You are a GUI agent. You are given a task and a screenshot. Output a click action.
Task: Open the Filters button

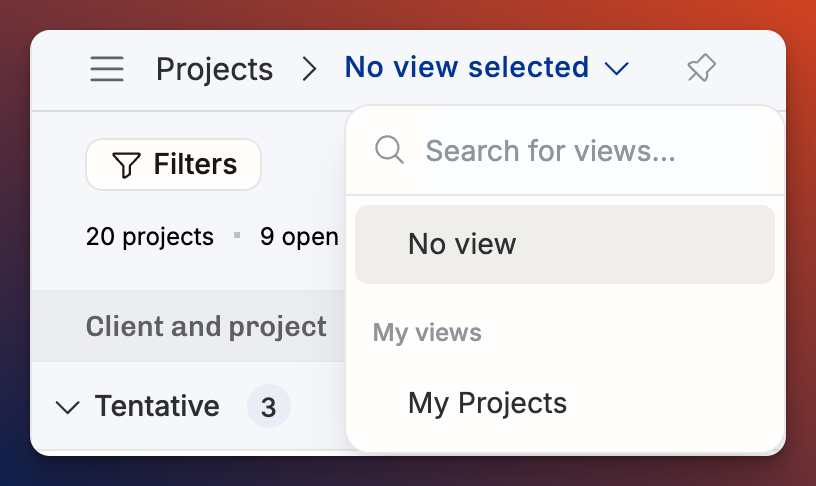tap(173, 164)
